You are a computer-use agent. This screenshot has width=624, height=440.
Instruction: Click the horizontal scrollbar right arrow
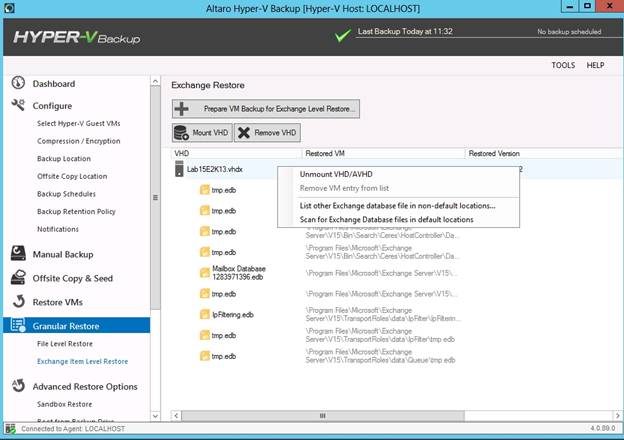(x=617, y=416)
